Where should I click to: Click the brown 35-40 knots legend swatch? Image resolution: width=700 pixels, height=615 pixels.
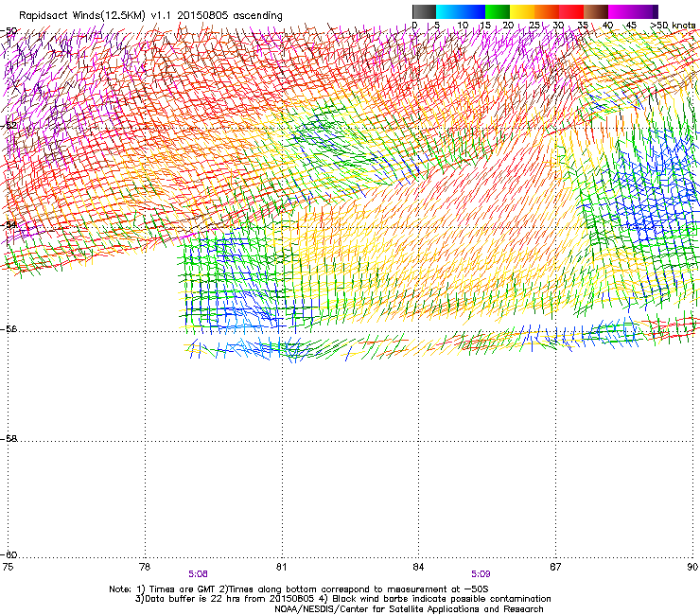click(596, 11)
